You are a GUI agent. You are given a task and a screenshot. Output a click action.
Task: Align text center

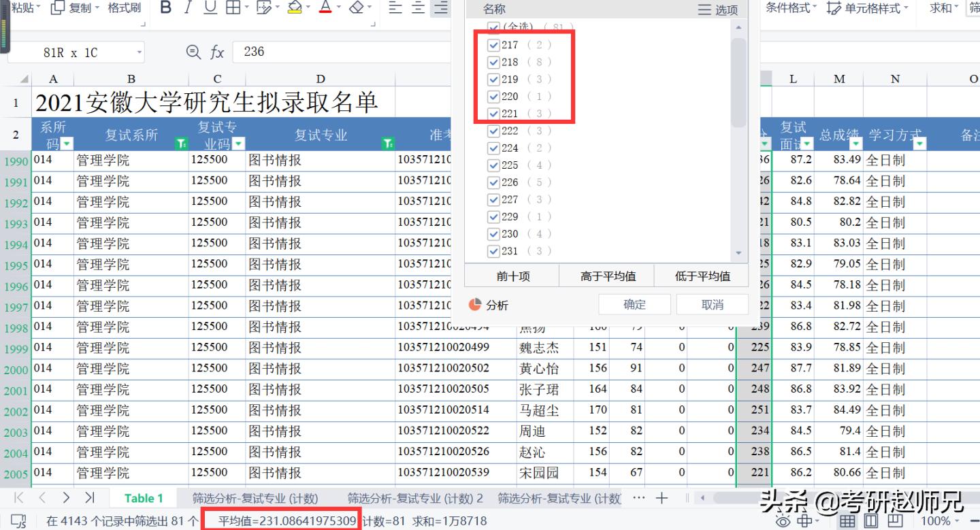[x=419, y=7]
